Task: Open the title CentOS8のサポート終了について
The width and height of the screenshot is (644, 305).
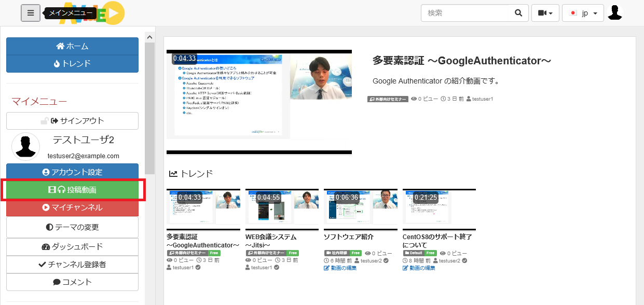Action: click(x=437, y=241)
